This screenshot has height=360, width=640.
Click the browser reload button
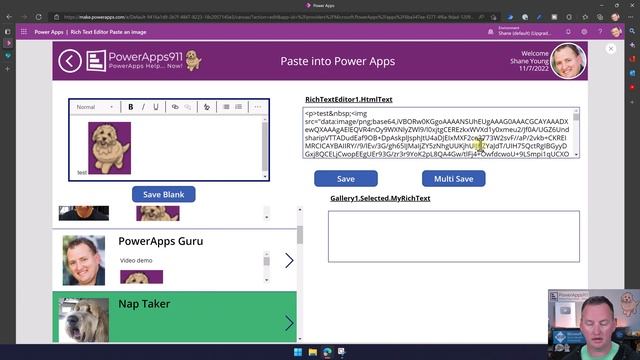(x=38, y=17)
